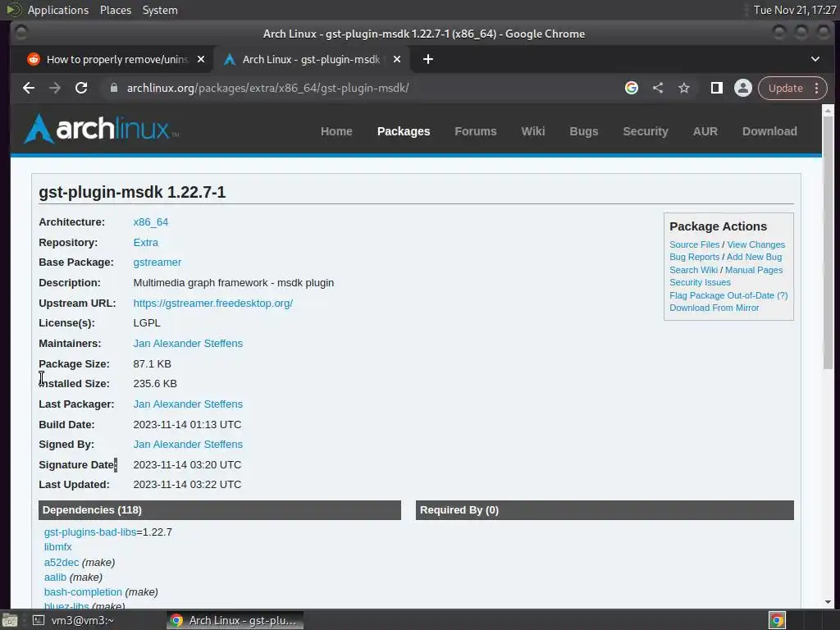Image resolution: width=840 pixels, height=630 pixels.
Task: Open the Extra repository link
Action: pyautogui.click(x=146, y=242)
